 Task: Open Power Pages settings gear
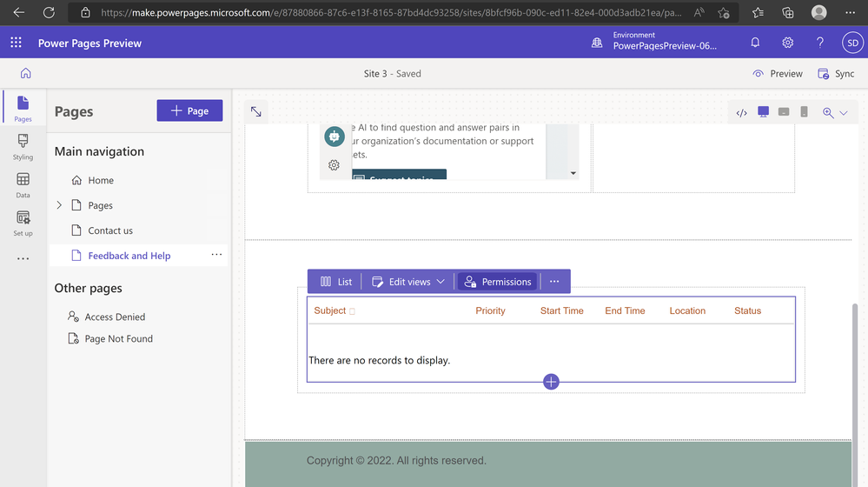pos(788,43)
